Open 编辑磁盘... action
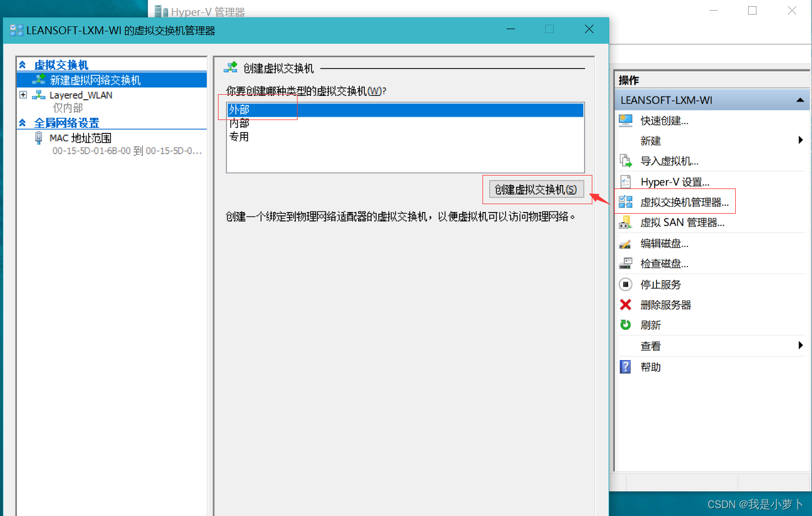The image size is (812, 516). click(x=664, y=243)
